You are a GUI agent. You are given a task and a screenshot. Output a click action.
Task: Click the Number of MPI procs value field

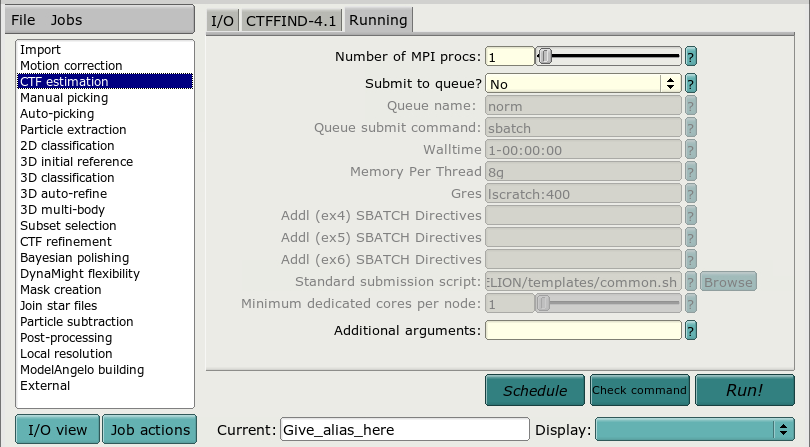(x=509, y=56)
